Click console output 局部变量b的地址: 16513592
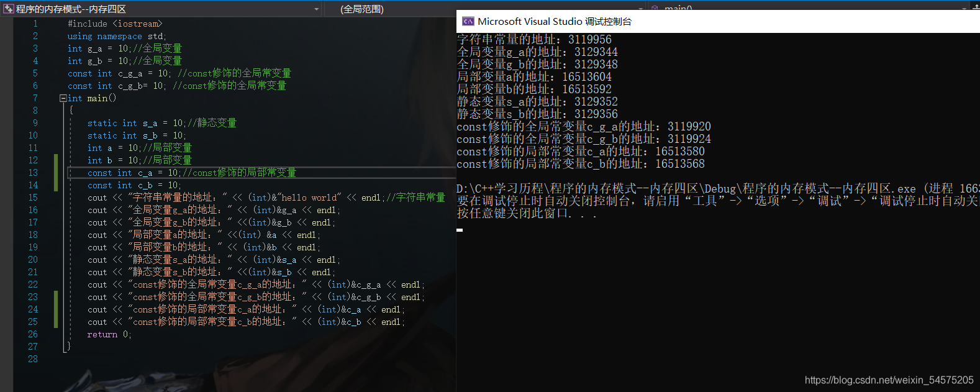The height and width of the screenshot is (392, 980). click(534, 89)
